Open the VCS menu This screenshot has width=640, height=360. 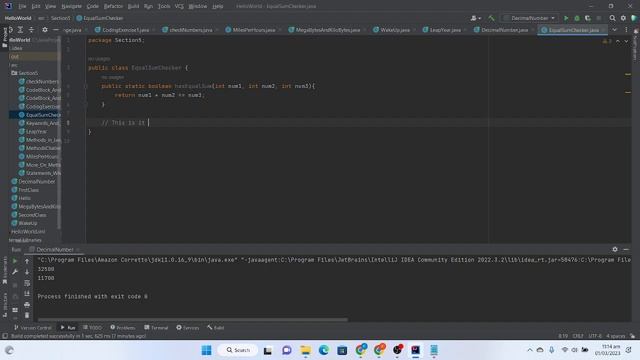click(x=179, y=6)
